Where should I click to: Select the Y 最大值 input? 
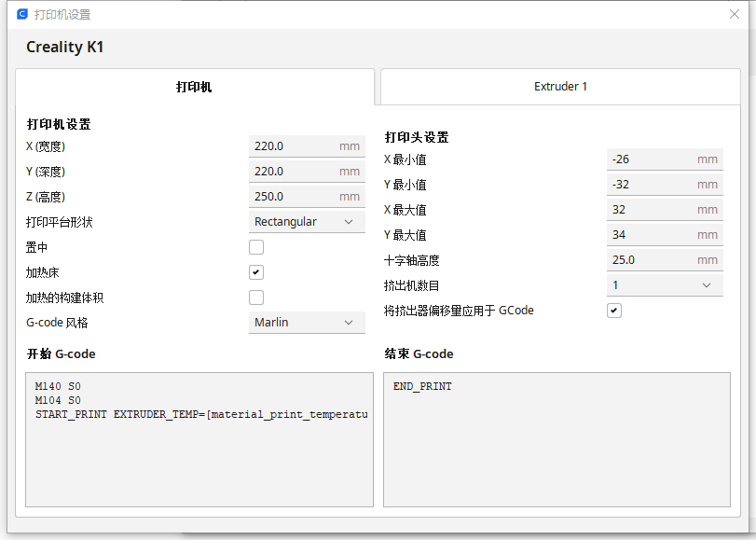click(665, 234)
